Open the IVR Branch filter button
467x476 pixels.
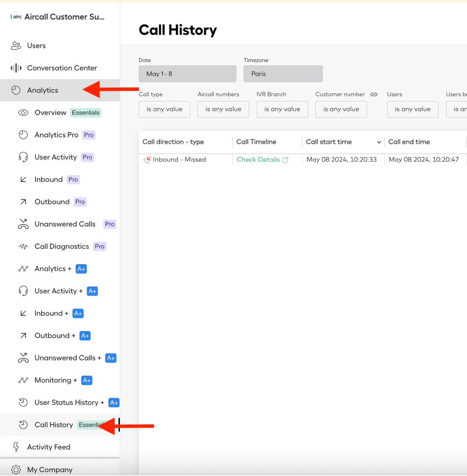click(x=282, y=109)
